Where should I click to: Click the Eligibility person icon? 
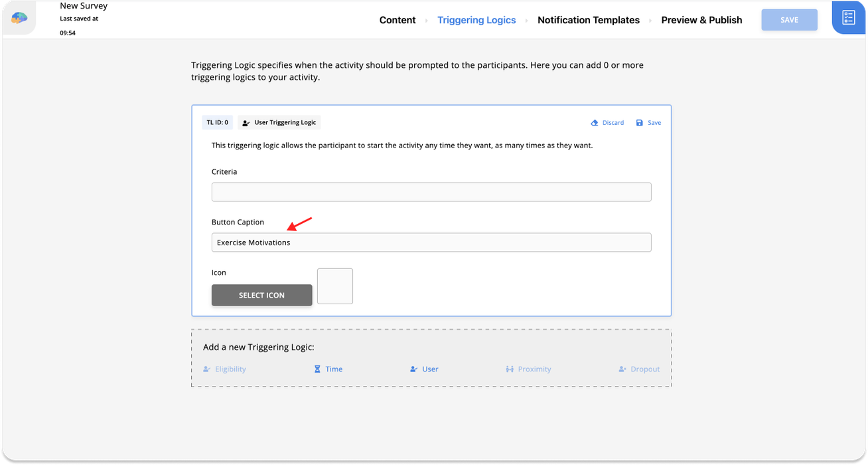(x=207, y=369)
